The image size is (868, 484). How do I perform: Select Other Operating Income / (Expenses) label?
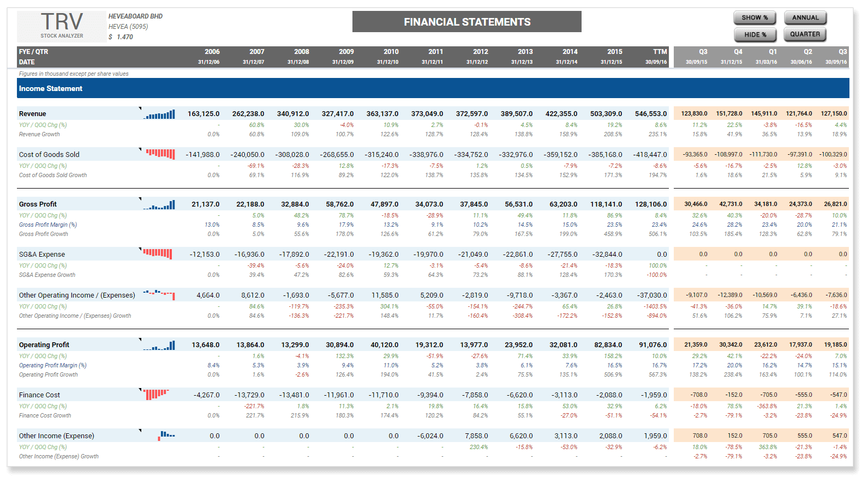(77, 295)
